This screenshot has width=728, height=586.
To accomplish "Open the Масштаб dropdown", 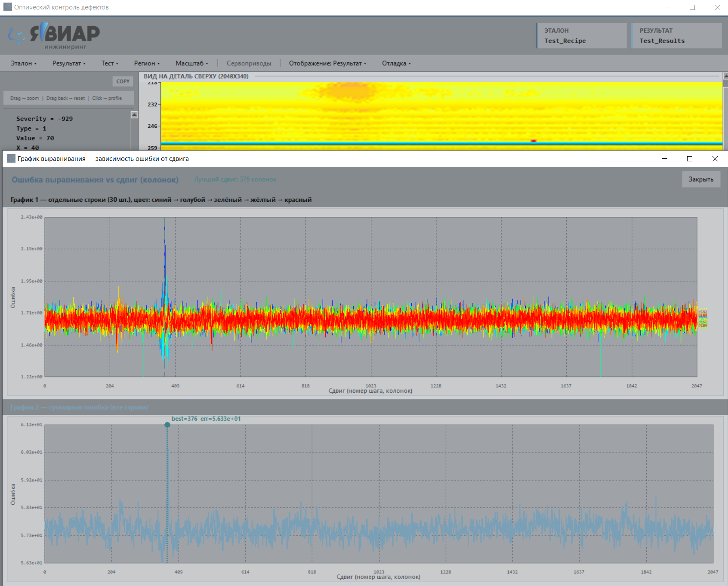I will (191, 63).
